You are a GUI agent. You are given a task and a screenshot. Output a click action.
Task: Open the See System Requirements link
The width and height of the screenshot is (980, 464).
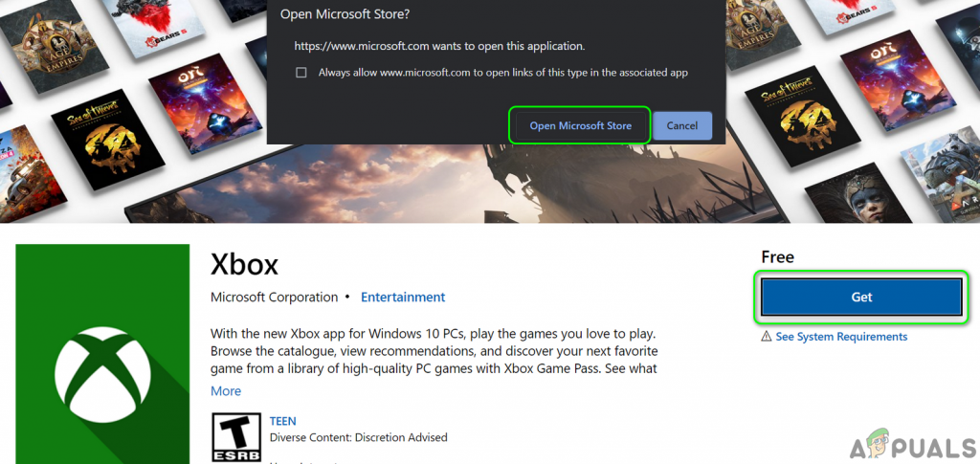pyautogui.click(x=841, y=337)
